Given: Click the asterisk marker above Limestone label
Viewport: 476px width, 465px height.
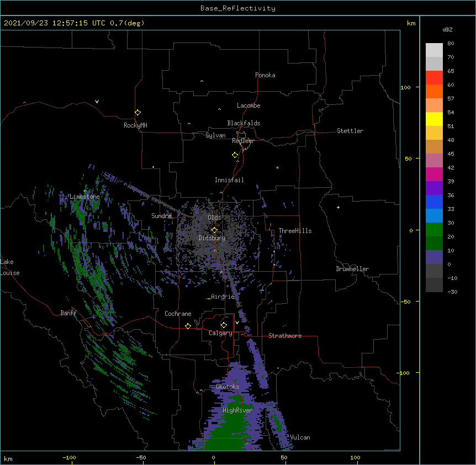Looking at the screenshot, I should coord(85,191).
